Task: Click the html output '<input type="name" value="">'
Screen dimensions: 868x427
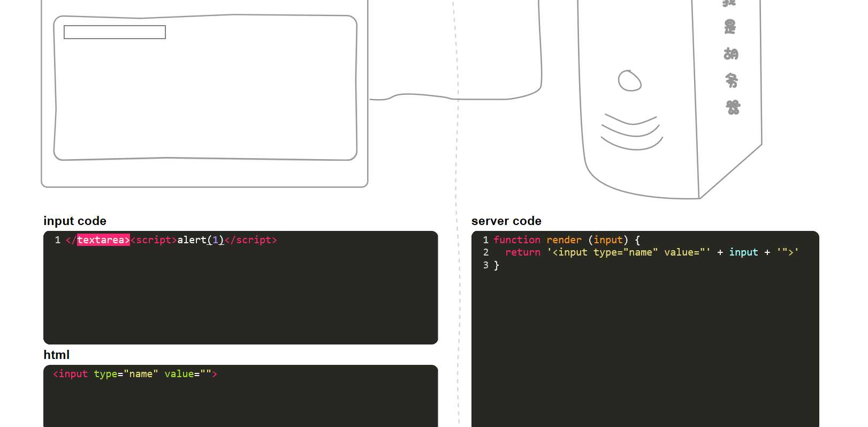Action: tap(135, 374)
